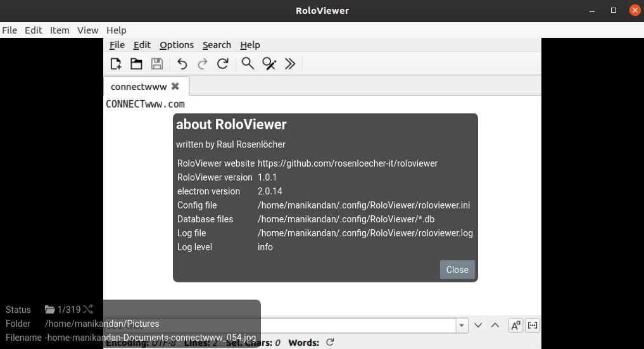Click the 1/319 image counter

tap(69, 310)
